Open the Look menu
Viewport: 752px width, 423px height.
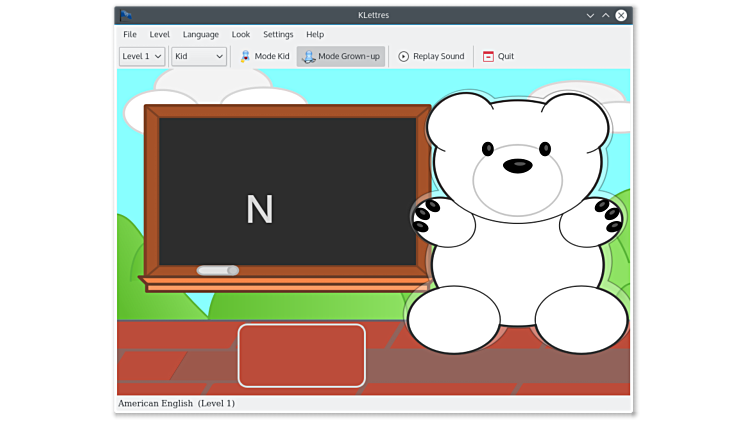point(241,34)
